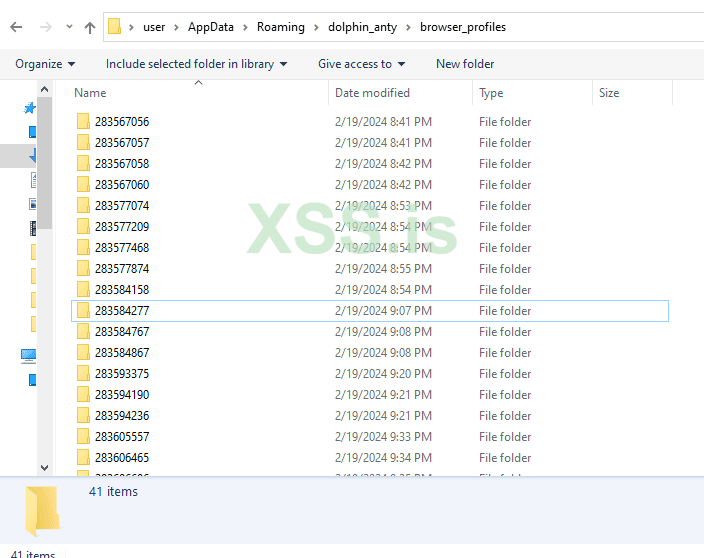Click folder icon for 283577074
This screenshot has width=704, height=558.
83,205
